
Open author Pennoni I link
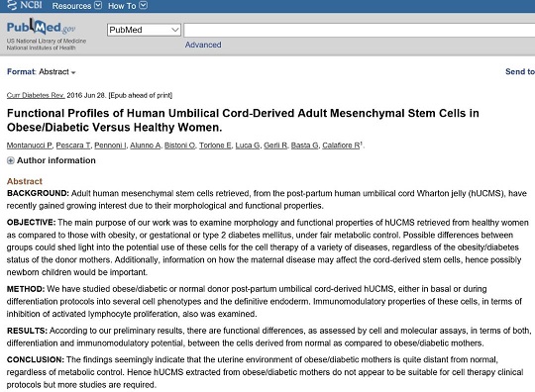coord(110,146)
